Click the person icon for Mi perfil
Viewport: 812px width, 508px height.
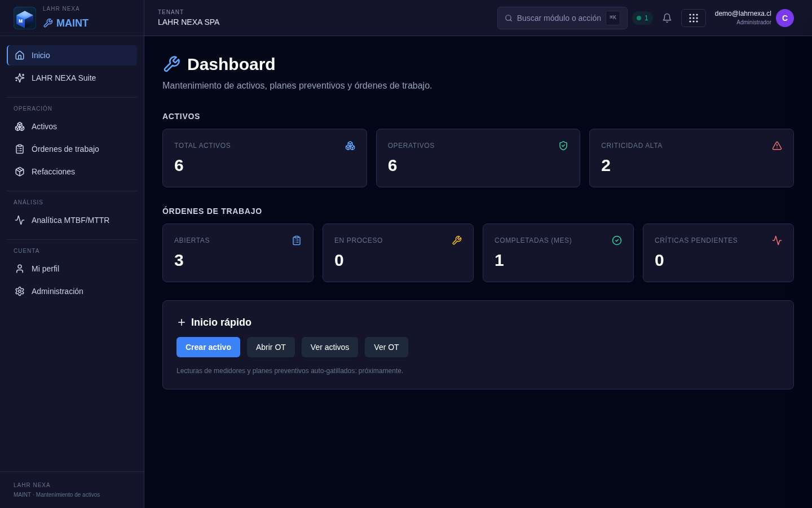(20, 269)
